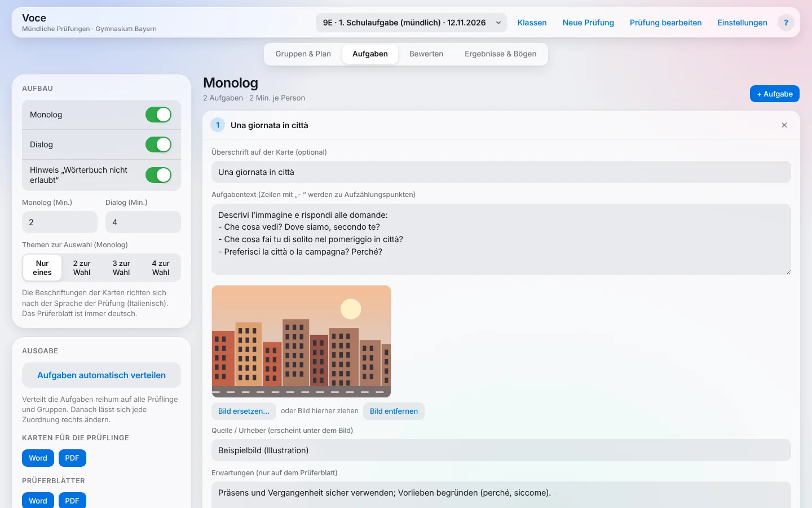The width and height of the screenshot is (812, 508).
Task: Click the task number 1 badge
Action: (x=218, y=125)
